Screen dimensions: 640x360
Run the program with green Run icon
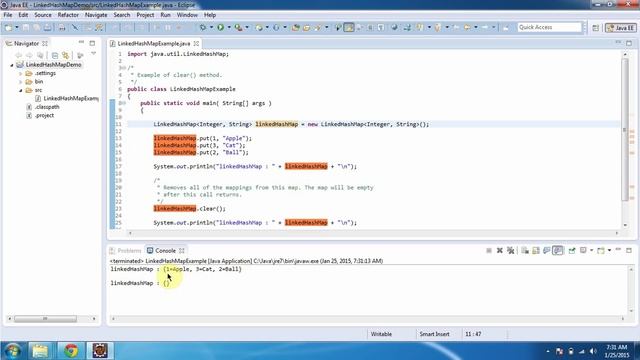click(x=220, y=27)
